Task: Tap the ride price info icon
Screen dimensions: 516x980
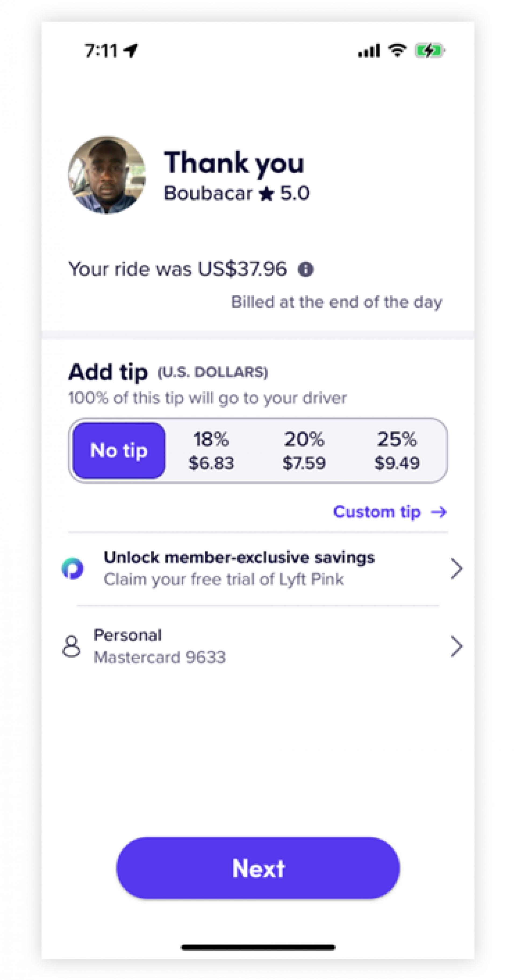Action: tap(305, 269)
